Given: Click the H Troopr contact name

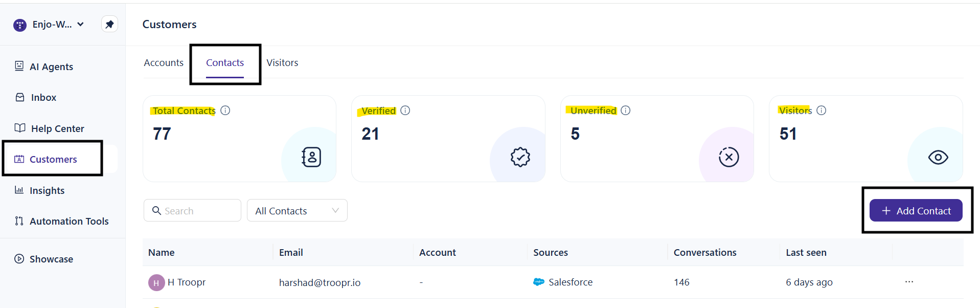Looking at the screenshot, I should (187, 282).
